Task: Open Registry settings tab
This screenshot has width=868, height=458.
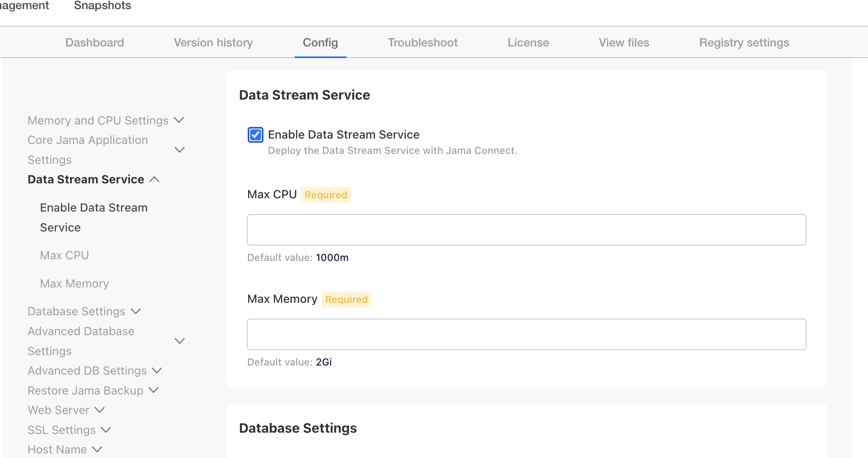Action: pyautogui.click(x=744, y=42)
